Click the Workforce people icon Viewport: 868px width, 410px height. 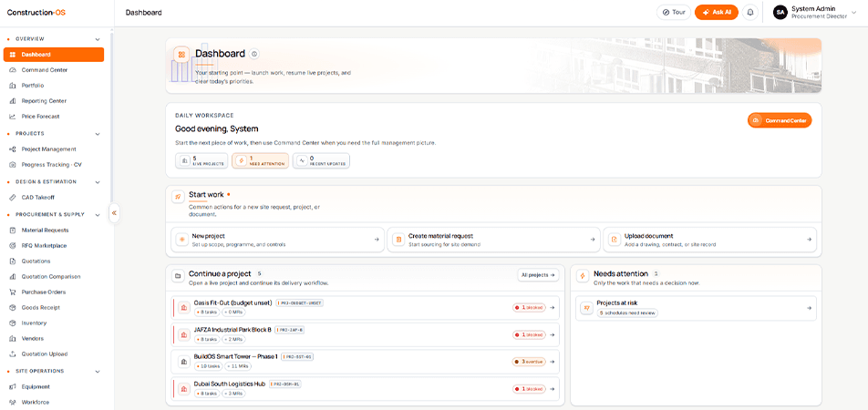point(13,402)
